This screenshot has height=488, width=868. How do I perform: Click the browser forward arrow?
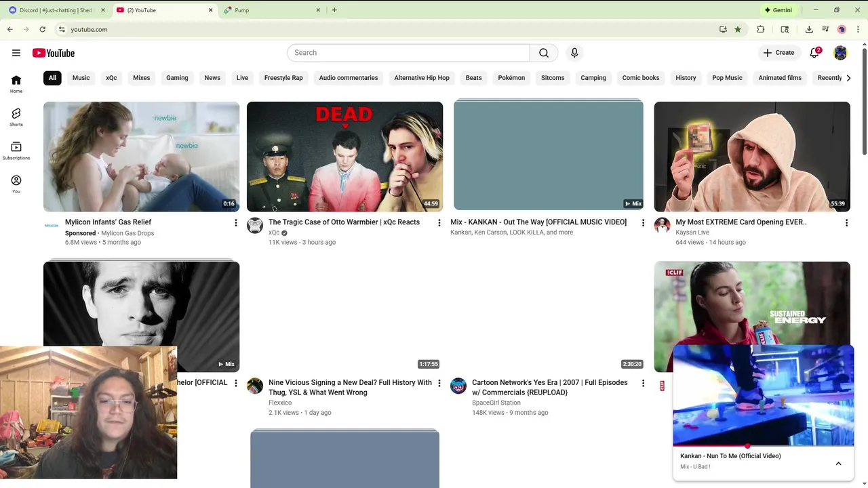26,29
